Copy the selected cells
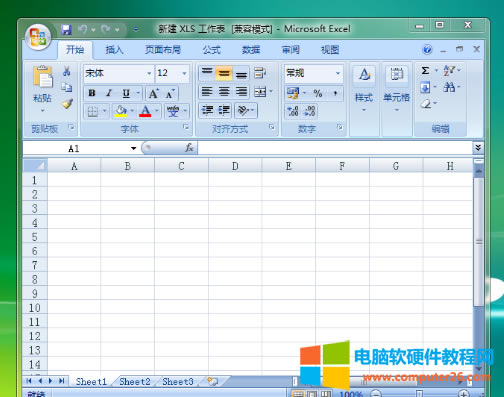This screenshot has height=397, width=504. pos(67,87)
